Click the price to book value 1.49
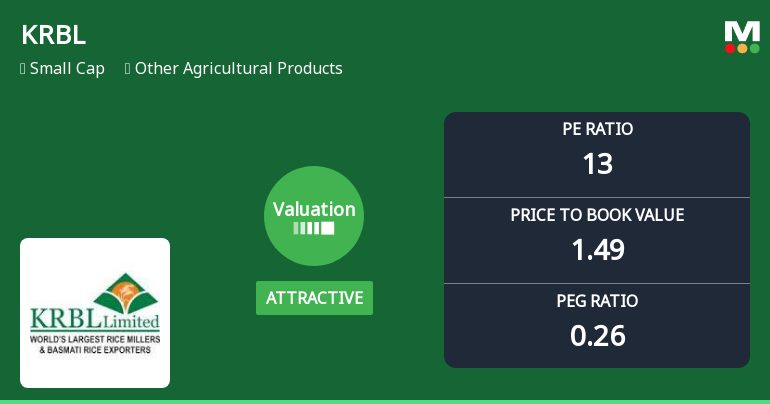This screenshot has width=770, height=404. 597,249
